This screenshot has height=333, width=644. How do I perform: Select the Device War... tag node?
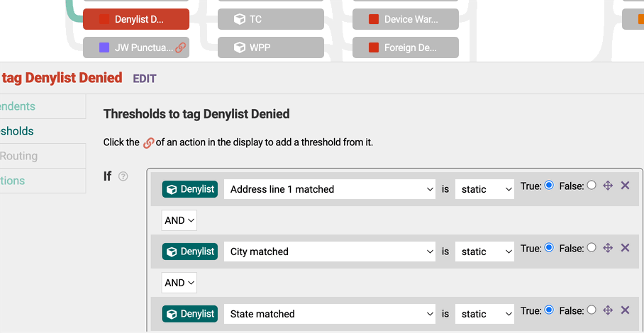406,19
